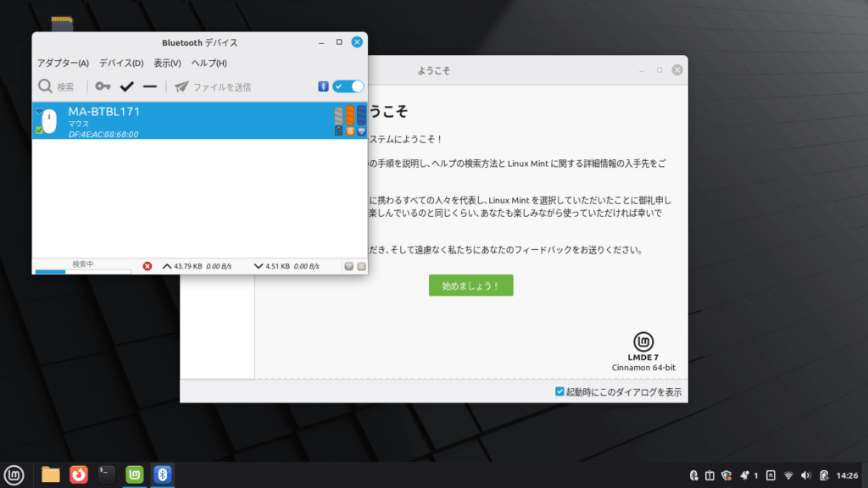Click the remove device minus icon
The height and width of the screenshot is (488, 868).
click(150, 86)
